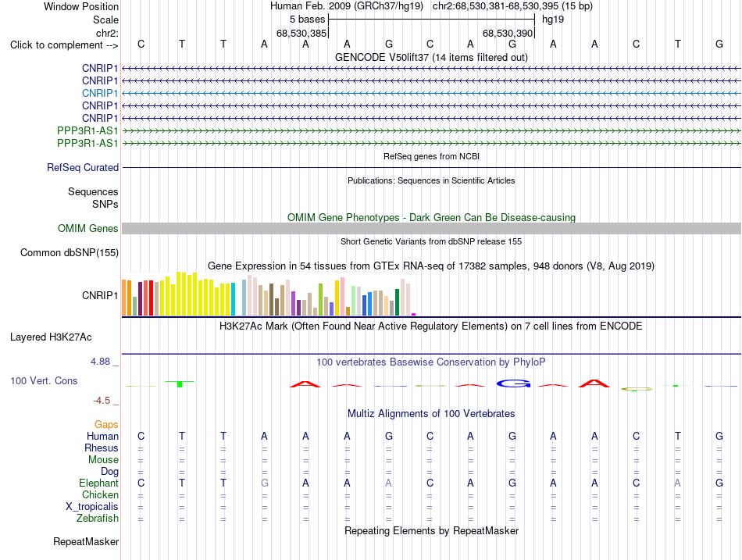Click the Layered H3K27Ac track label
The image size is (742, 560).
click(51, 337)
